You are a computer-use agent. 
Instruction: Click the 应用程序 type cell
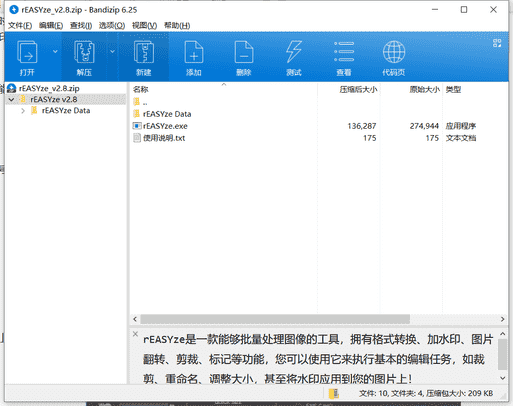(461, 126)
